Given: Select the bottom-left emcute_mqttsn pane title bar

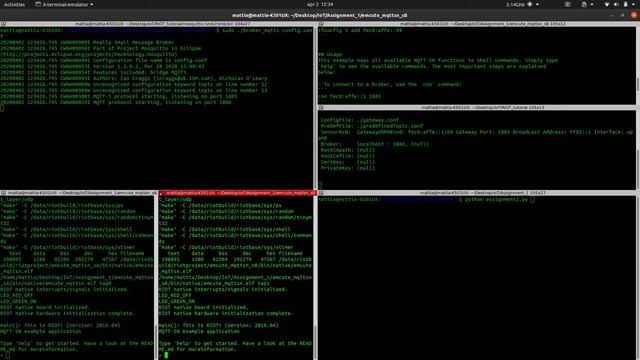Looking at the screenshot, I should 78,193.
